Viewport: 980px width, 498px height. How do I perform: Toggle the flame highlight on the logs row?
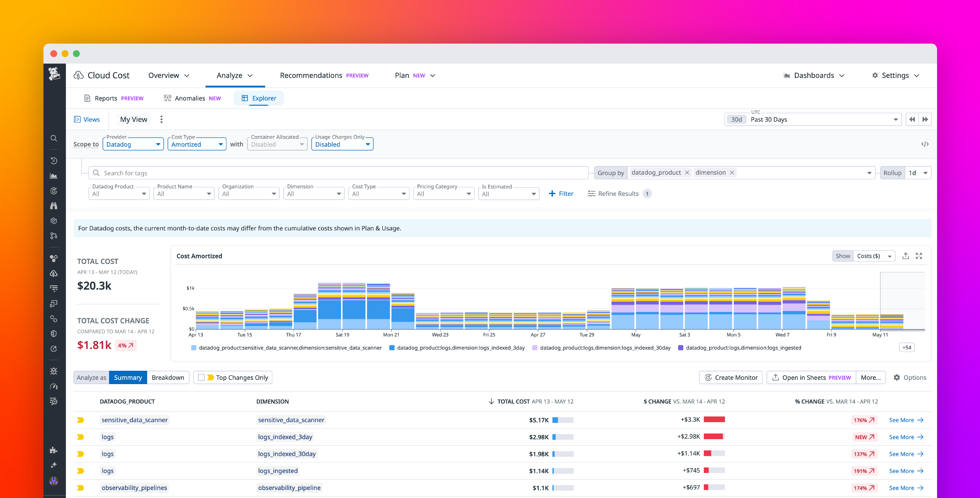pos(81,437)
